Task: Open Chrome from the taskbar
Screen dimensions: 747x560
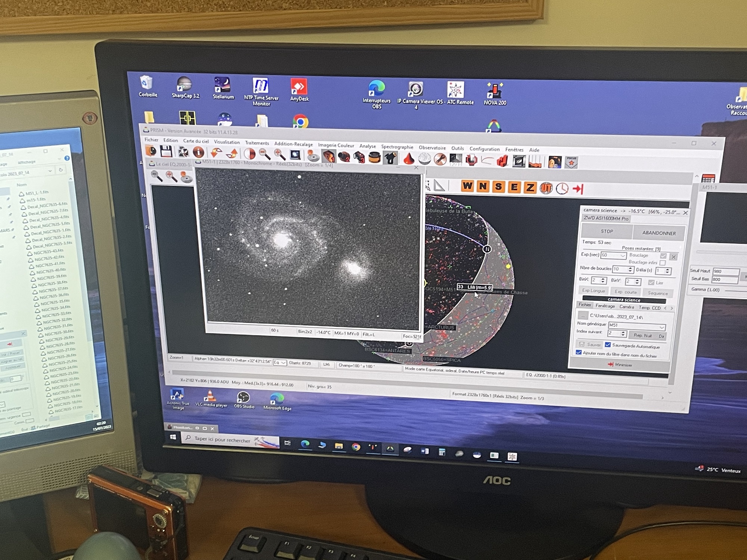Action: pos(356,447)
